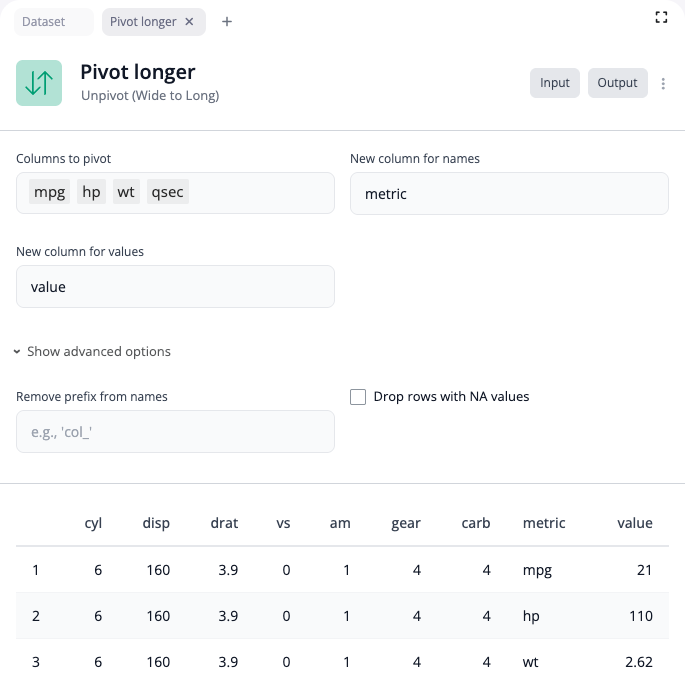Viewport: 685px width, 680px height.
Task: Switch to the Dataset tab
Action: (x=43, y=22)
